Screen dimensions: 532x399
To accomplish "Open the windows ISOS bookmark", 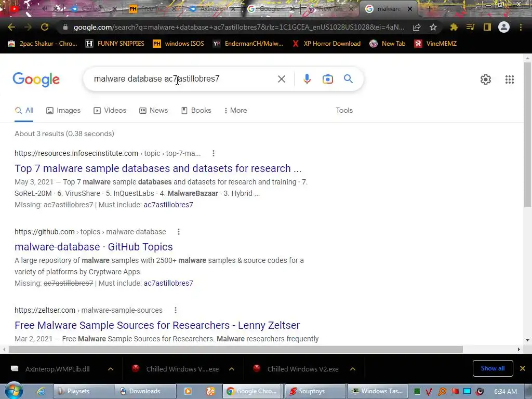I will [x=179, y=44].
